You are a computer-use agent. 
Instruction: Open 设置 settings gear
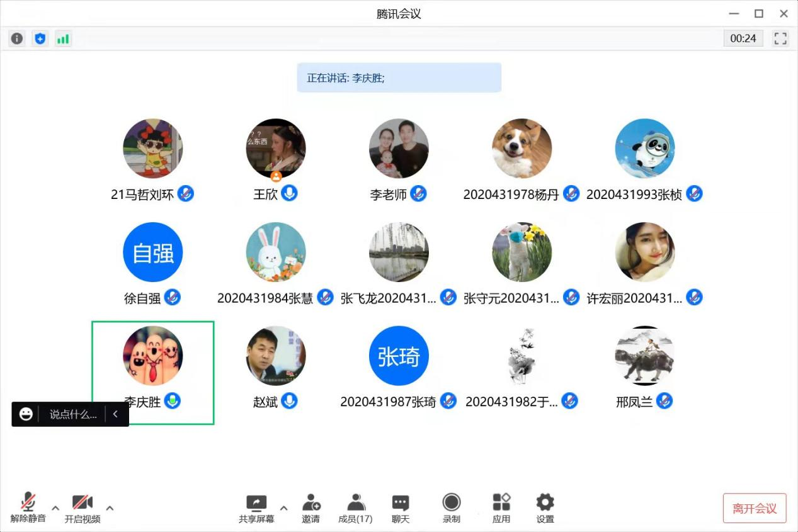pyautogui.click(x=545, y=507)
